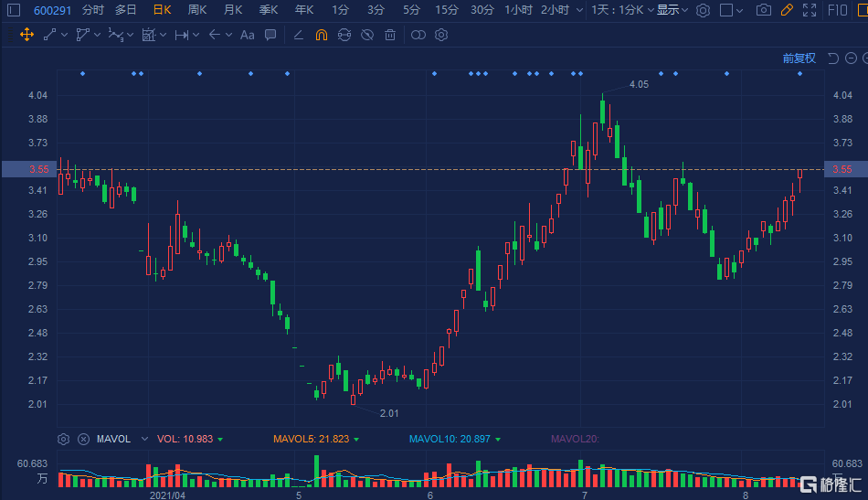Toggle the magnet snap mode
The width and height of the screenshot is (868, 500).
[321, 35]
